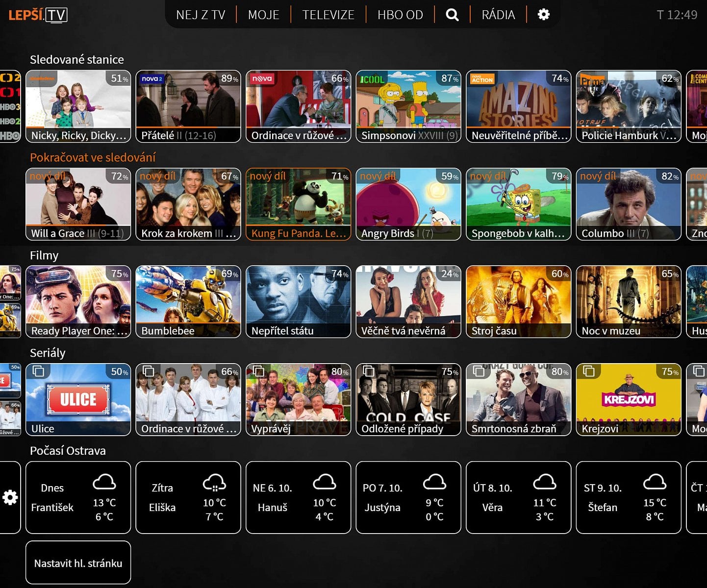Play the Bumblebee movie tile
707x588 pixels.
click(x=188, y=302)
